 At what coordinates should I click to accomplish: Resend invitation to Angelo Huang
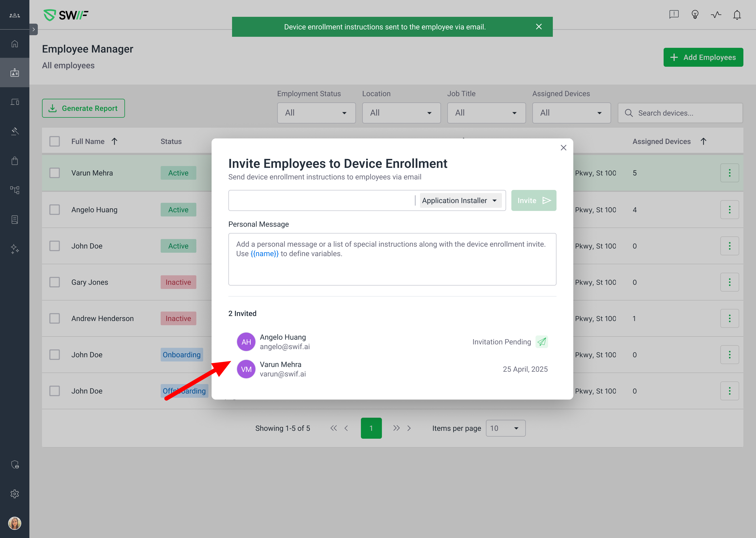tap(542, 342)
